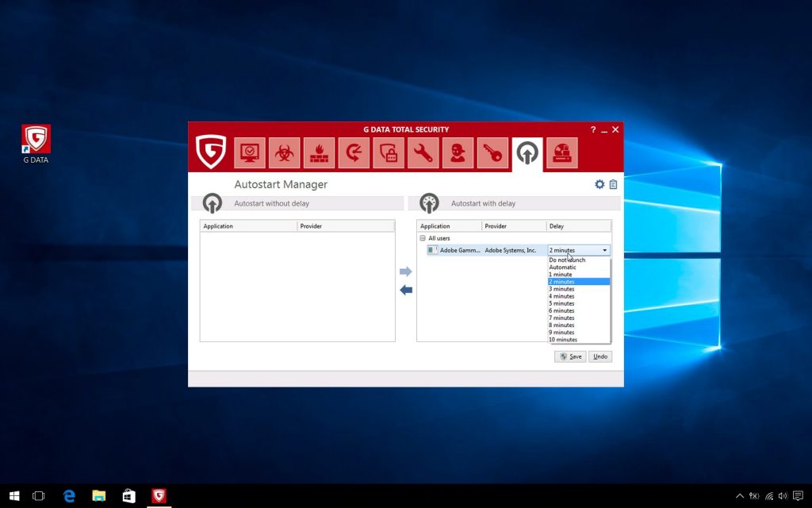
Task: Choose 10 minutes delay
Action: 579,340
